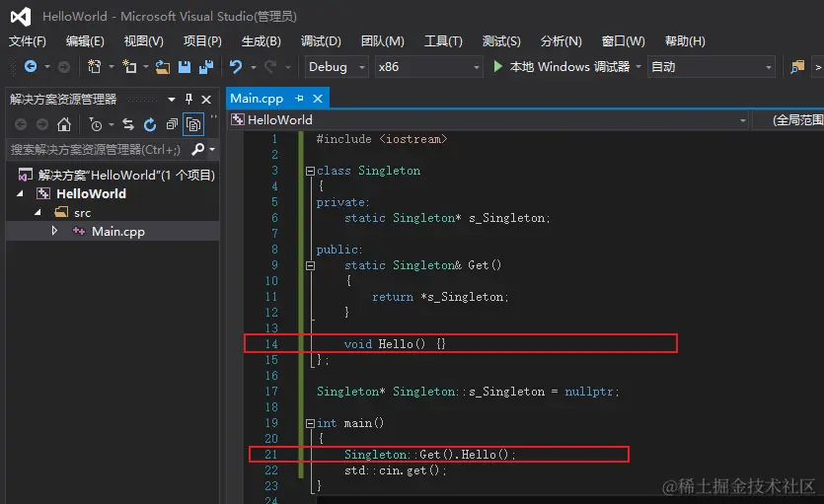Toggle auto-hide pin on Solution Explorer panel
The height and width of the screenshot is (504, 824).
[188, 99]
